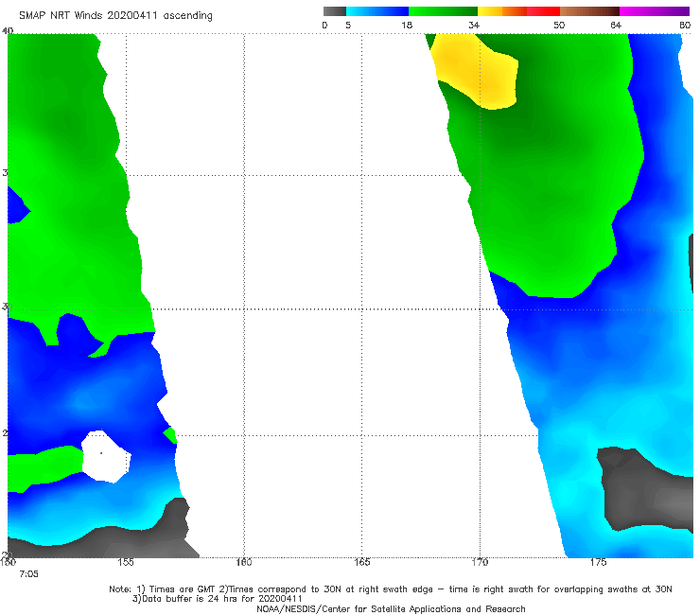Select the cyan-to-blue segment of the color bar
The height and width of the screenshot is (615, 700).
[377, 11]
